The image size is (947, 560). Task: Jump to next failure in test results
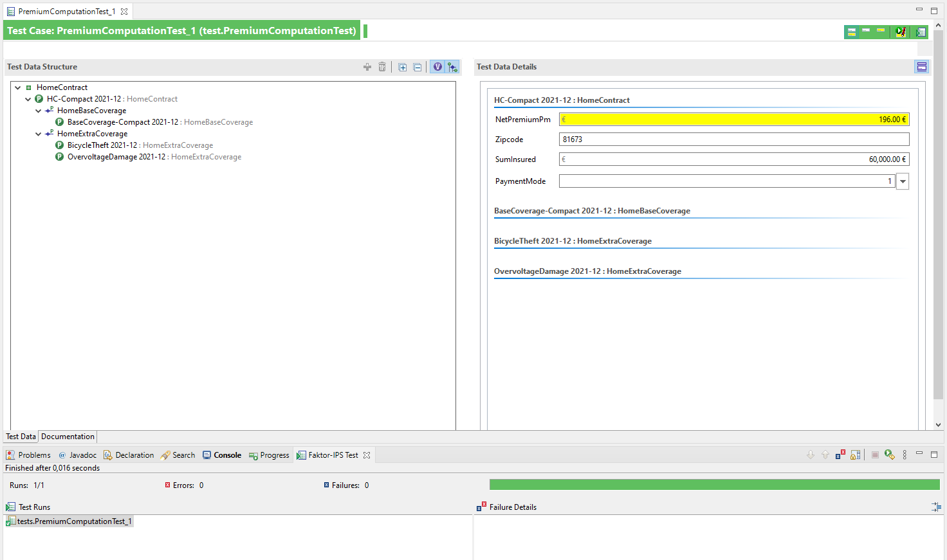[x=810, y=455]
